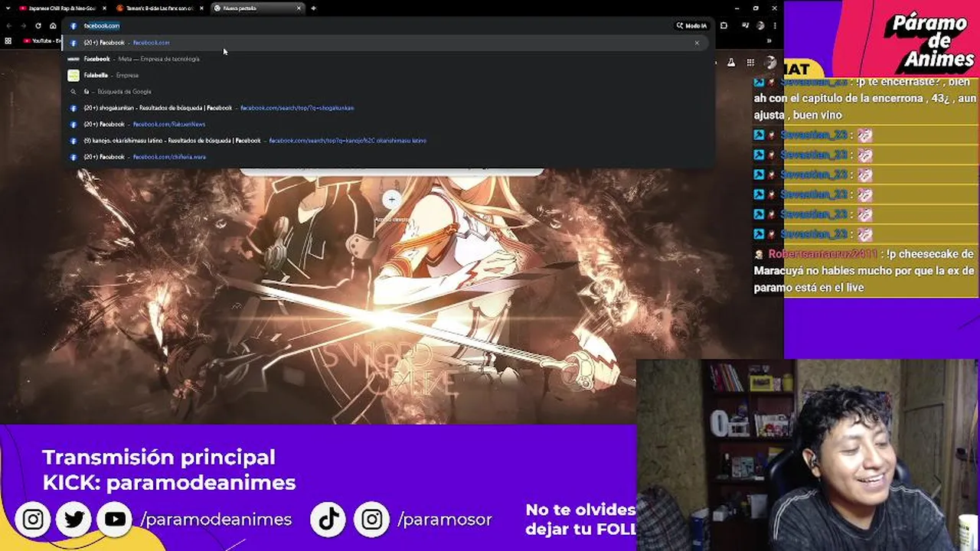Show all bookmarks overflow chevron
The height and width of the screenshot is (551, 980).
point(769,41)
